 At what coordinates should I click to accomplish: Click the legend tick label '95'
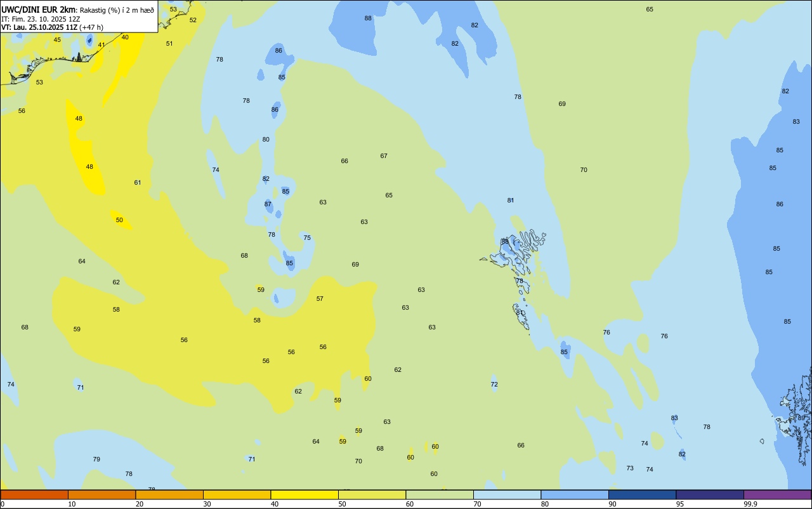coord(680,504)
